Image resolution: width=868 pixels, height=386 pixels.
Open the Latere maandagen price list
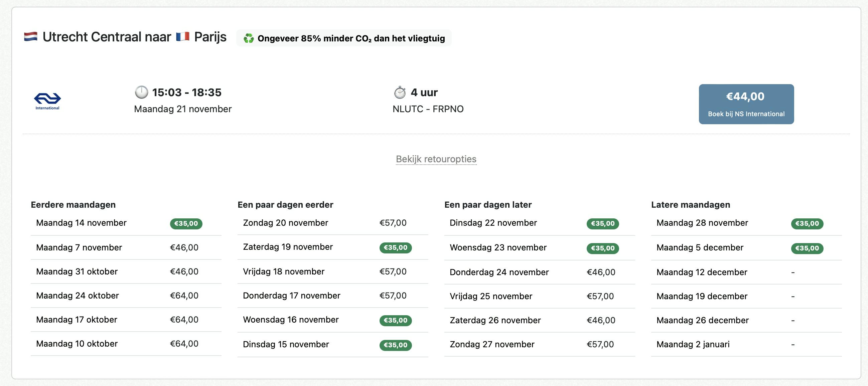point(690,204)
